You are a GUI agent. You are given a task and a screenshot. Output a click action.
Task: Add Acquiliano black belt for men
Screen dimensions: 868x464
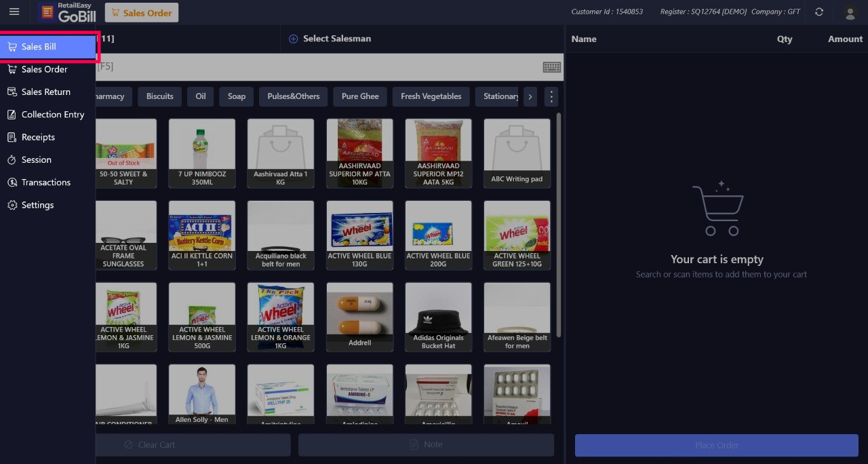281,235
